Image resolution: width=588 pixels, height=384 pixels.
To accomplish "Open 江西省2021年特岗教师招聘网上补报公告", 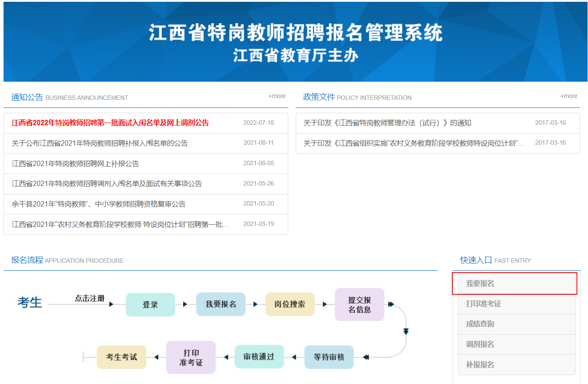I will click(75, 164).
